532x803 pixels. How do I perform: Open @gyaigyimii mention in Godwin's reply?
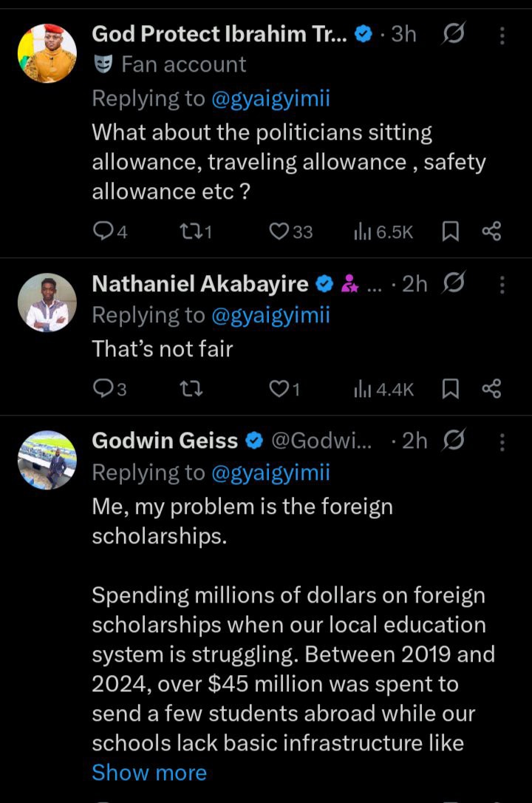point(270,473)
